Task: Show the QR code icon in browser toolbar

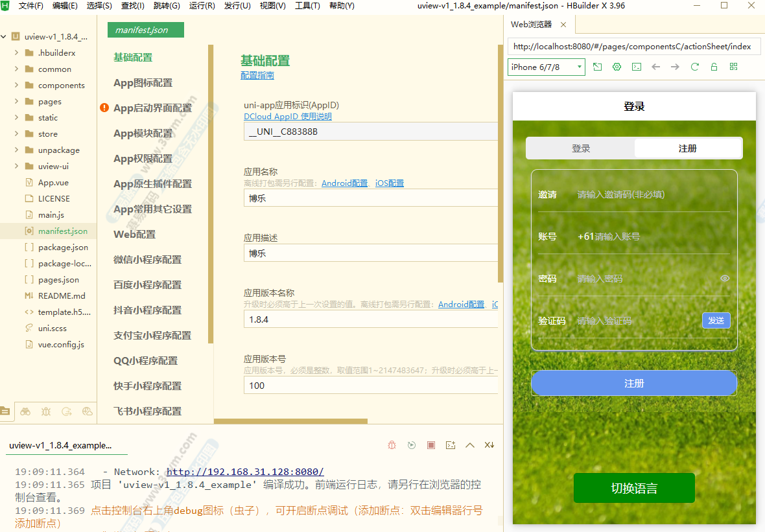Action: [734, 67]
